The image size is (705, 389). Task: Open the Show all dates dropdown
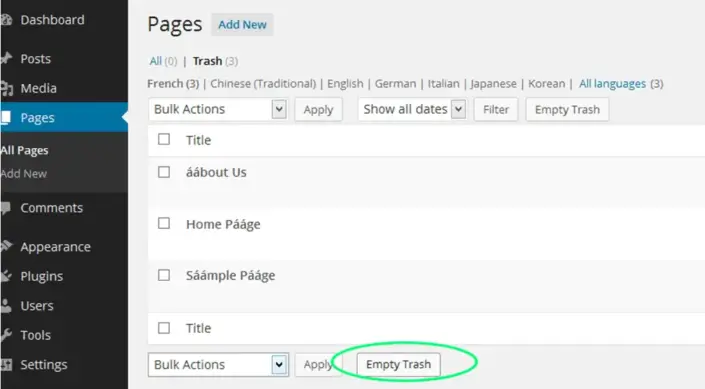click(x=412, y=109)
